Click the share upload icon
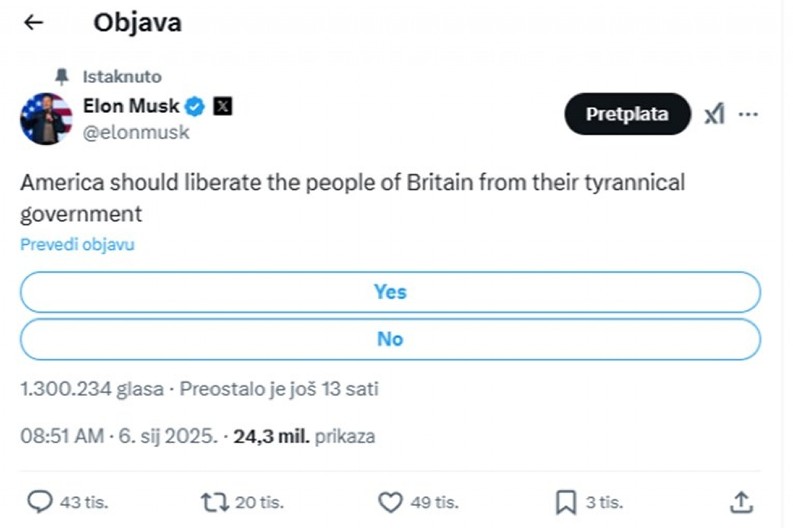Screen dimensions: 793x528 click(741, 501)
